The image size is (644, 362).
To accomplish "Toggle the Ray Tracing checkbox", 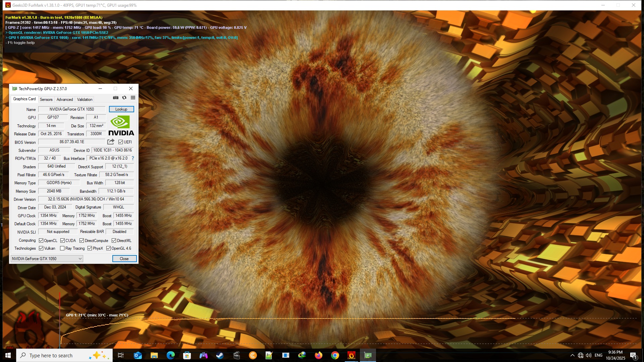I will pyautogui.click(x=62, y=248).
